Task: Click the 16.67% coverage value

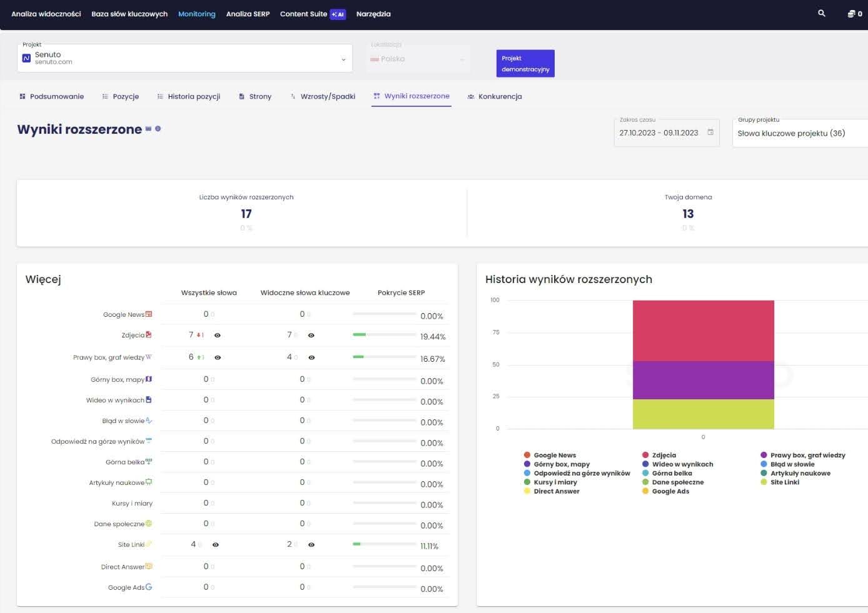Action: 433,359
